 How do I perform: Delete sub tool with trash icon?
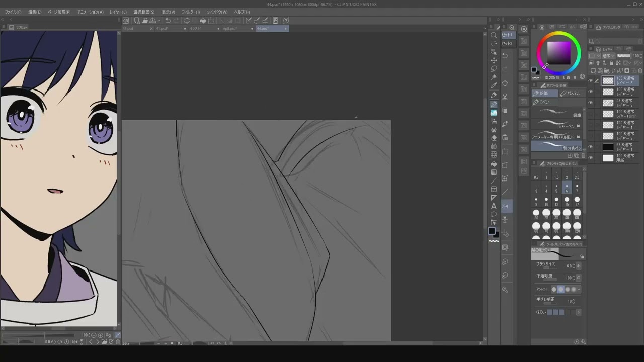(x=583, y=156)
